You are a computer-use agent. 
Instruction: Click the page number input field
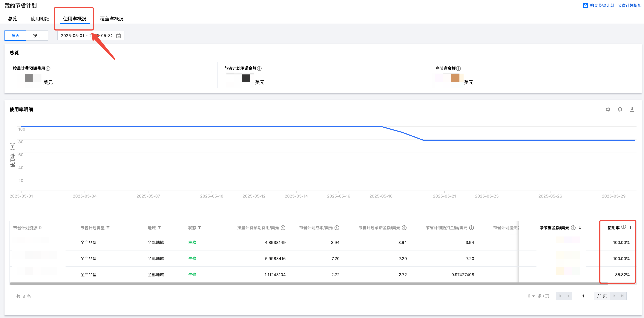[583, 296]
